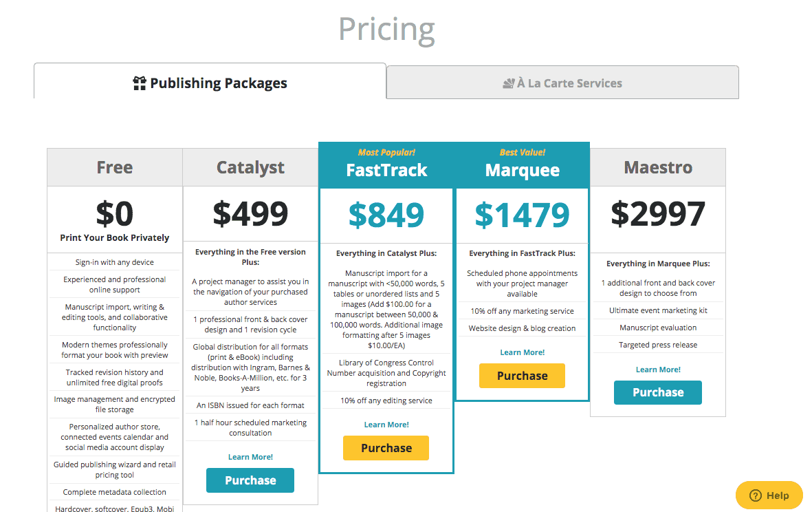Buy the Maestro package
This screenshot has width=812, height=512.
click(x=658, y=392)
